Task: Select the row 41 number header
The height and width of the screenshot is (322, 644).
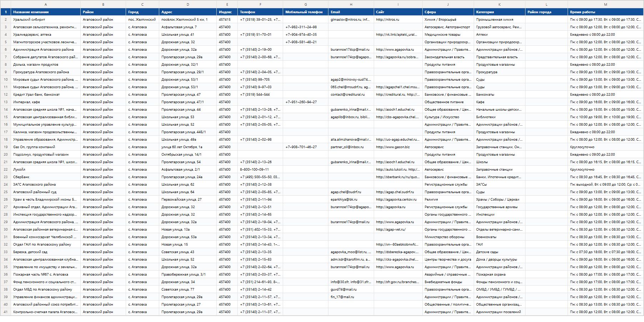Action: coord(6,312)
